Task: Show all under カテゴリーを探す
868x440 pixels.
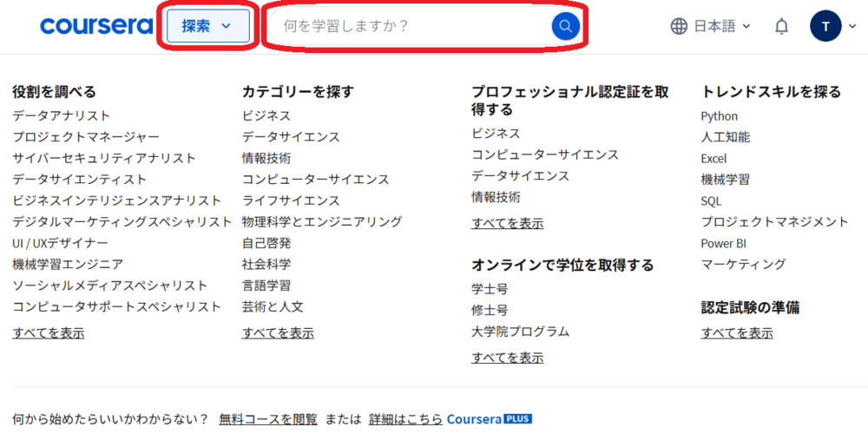Action: coord(278,332)
